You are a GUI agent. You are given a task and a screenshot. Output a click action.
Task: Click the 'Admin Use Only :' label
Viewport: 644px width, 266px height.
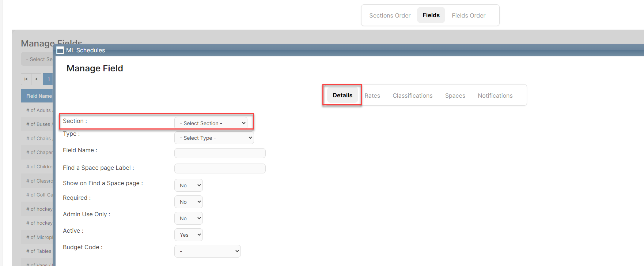87,214
